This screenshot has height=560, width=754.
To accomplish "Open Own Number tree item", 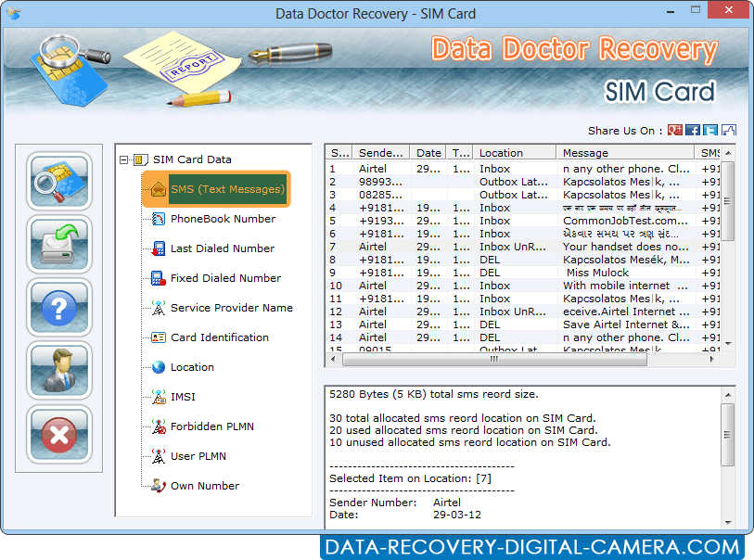I will [x=204, y=486].
